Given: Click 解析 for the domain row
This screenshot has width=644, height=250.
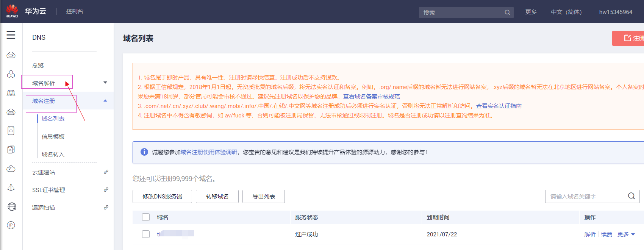Looking at the screenshot, I should click(590, 234).
